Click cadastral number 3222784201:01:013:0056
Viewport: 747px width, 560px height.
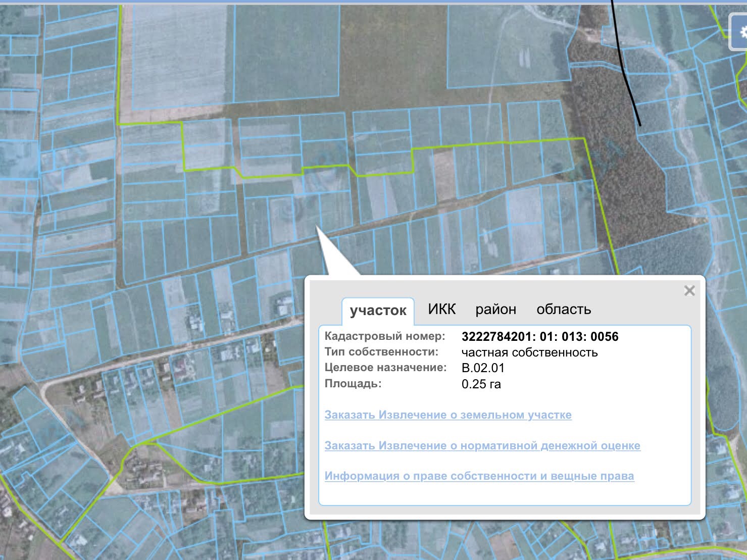540,336
